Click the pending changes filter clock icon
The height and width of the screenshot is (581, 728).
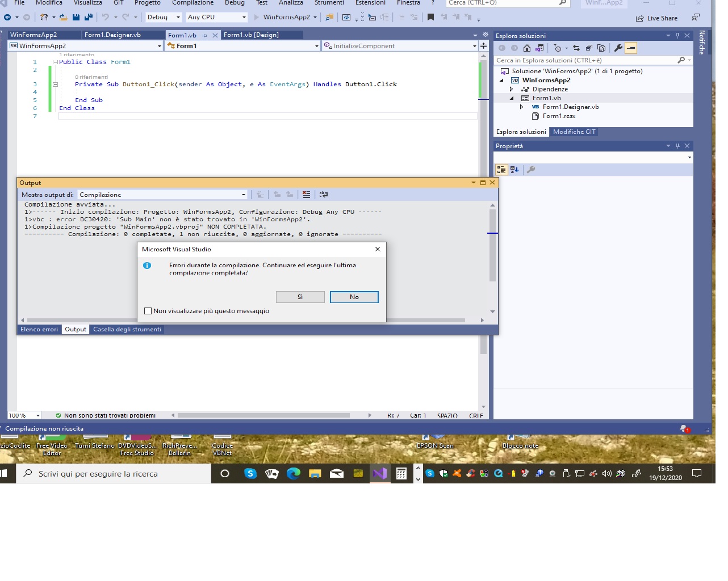[558, 48]
